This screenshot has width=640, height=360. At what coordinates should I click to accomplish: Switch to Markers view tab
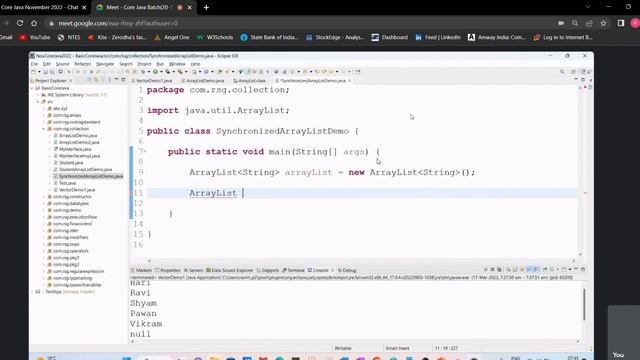[141, 270]
